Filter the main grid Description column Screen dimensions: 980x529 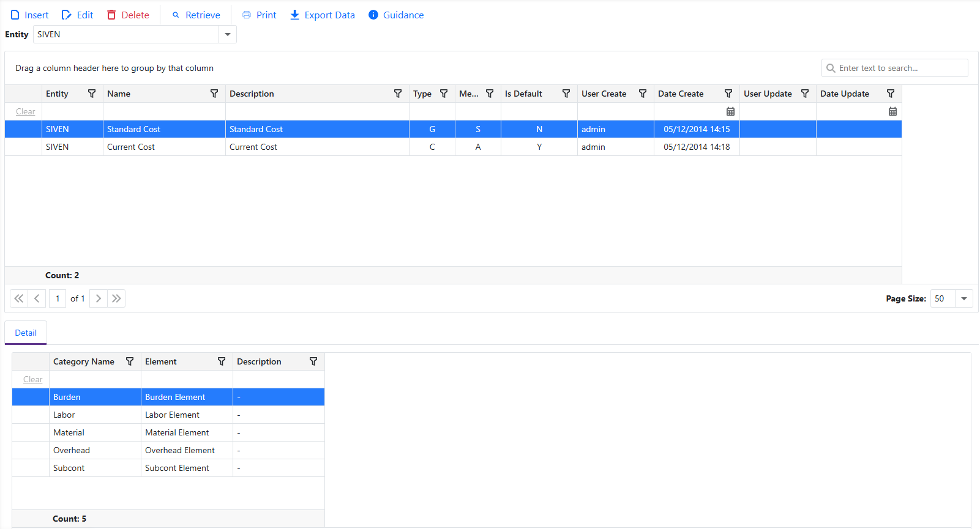[398, 94]
